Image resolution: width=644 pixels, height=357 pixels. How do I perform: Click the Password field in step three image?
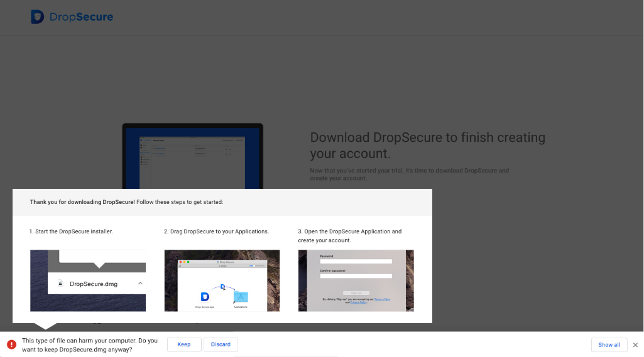pos(356,262)
